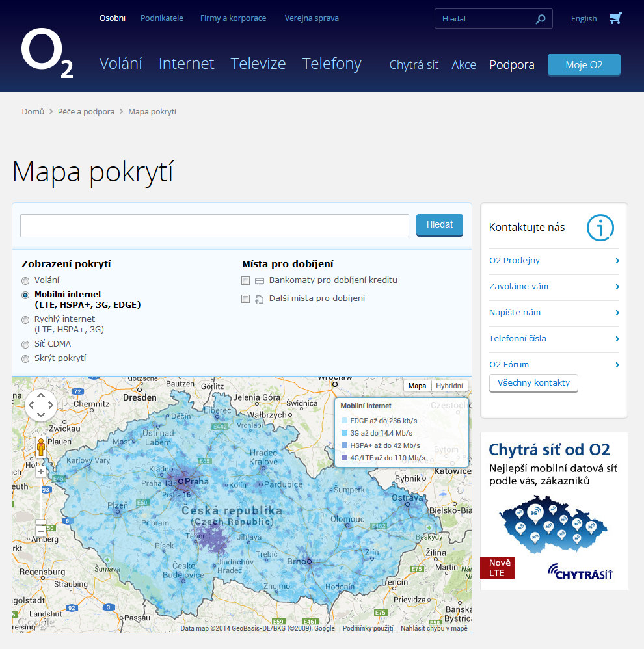Screen dimensions: 644x649
Task: Select the Síť CDMA radio button
Action: (x=25, y=345)
